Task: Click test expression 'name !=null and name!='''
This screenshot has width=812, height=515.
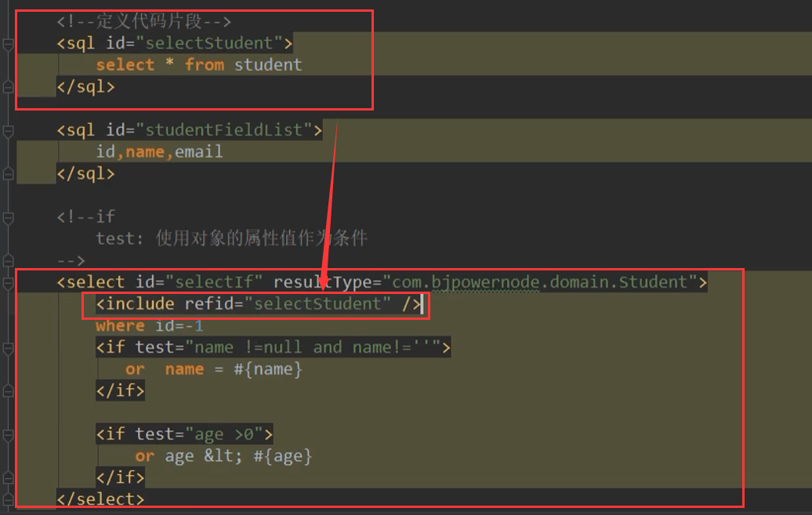Action: coord(312,348)
